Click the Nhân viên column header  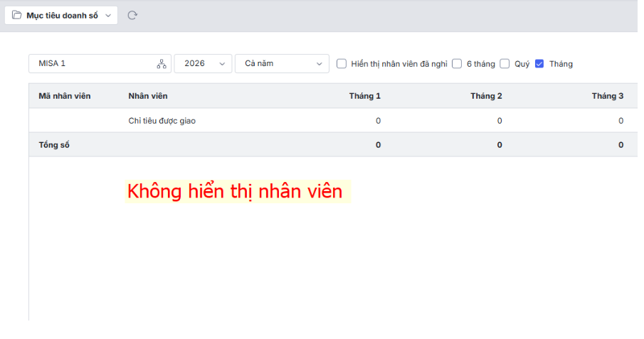(148, 96)
